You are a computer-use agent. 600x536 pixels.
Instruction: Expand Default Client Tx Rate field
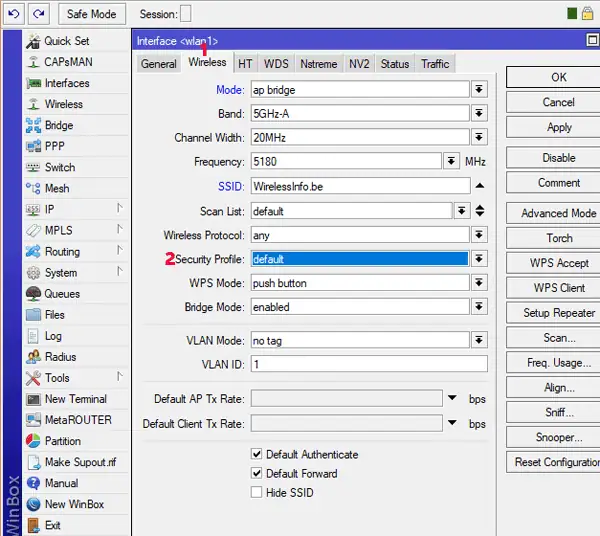[452, 423]
